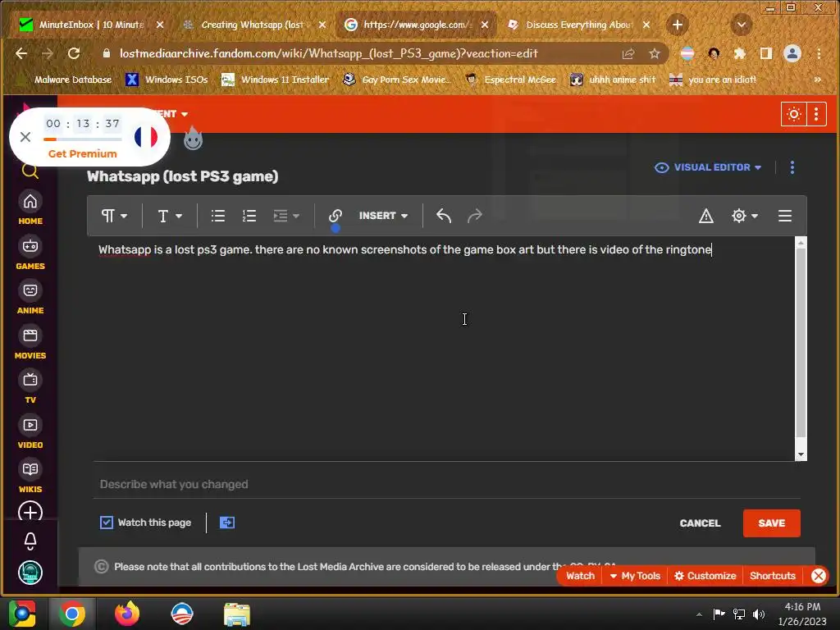This screenshot has width=840, height=630.
Task: Insert a numbered list
Action: tap(249, 216)
